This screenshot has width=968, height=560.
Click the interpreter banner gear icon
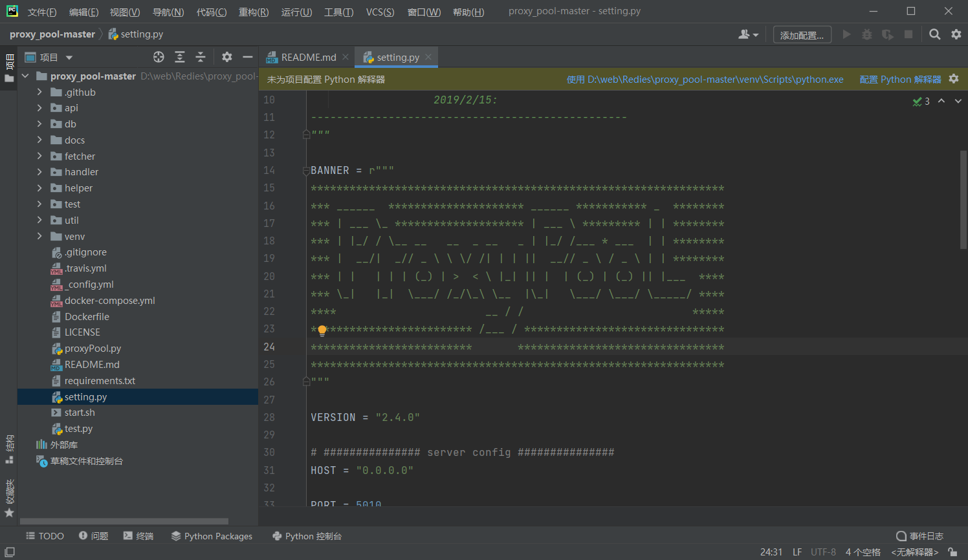954,79
